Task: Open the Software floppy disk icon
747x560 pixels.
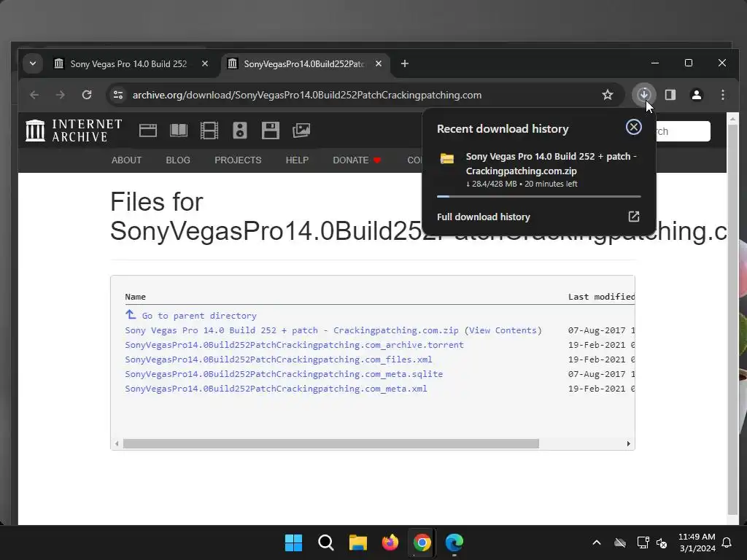Action: point(270,131)
